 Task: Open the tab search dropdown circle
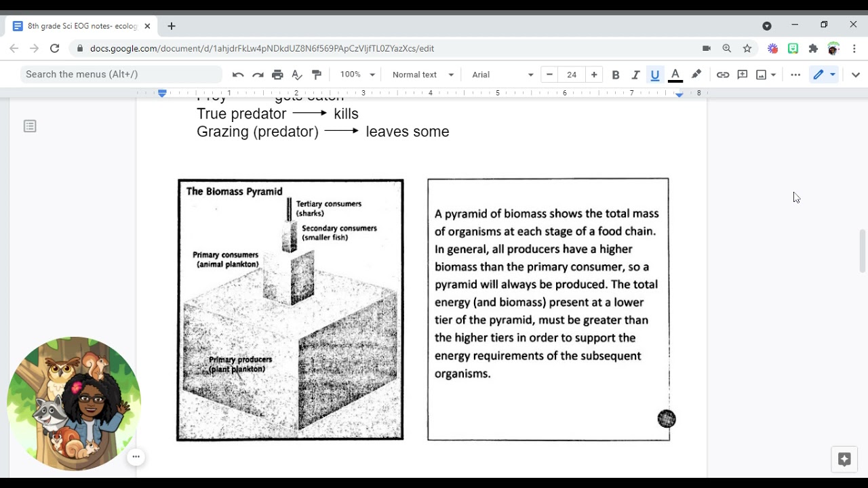[x=767, y=26]
